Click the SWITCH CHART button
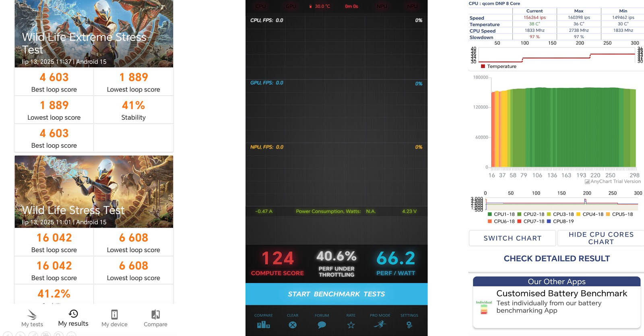Image resolution: width=644 pixels, height=336 pixels. [512, 238]
